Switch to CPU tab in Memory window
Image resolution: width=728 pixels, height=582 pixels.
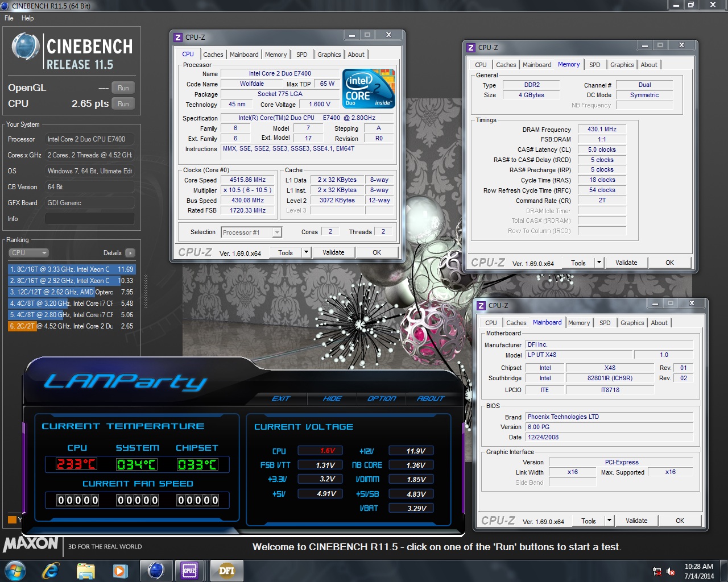click(481, 65)
